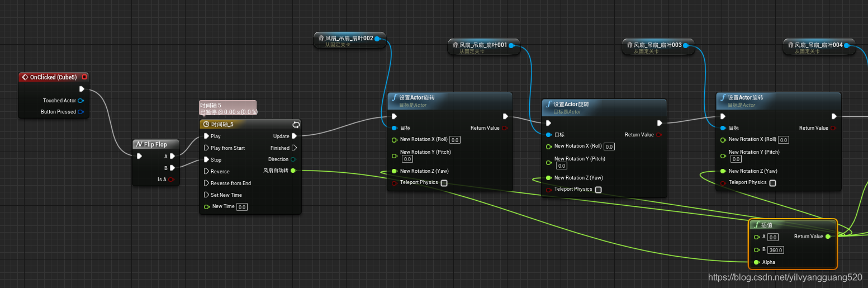Click the Reverse from End input pin
Image resolution: width=868 pixels, height=288 pixels.
coord(206,183)
